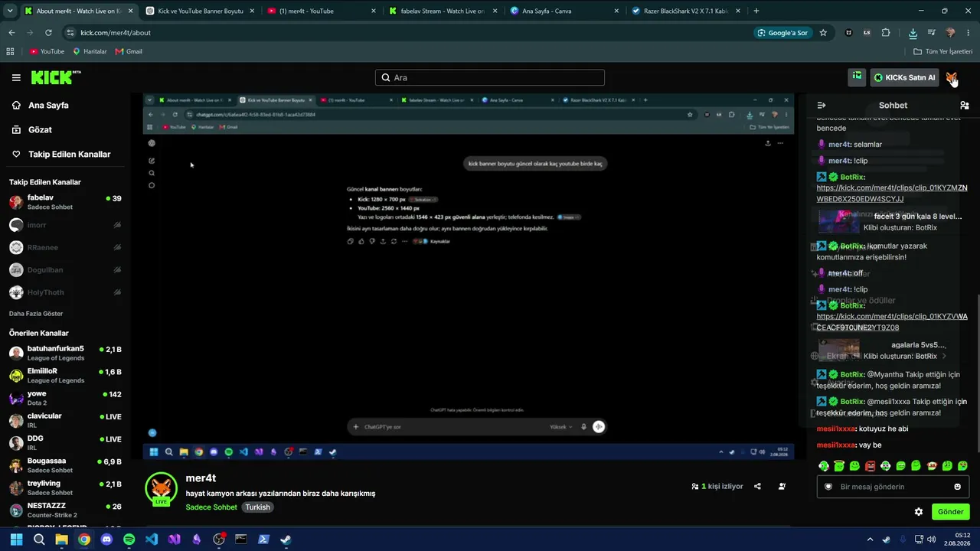Click the shield badge icon in message box
The image size is (980, 551).
[x=828, y=487]
